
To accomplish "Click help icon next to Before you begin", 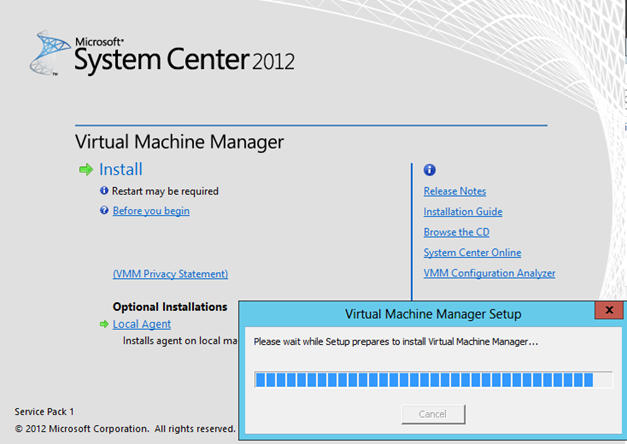I will [104, 210].
